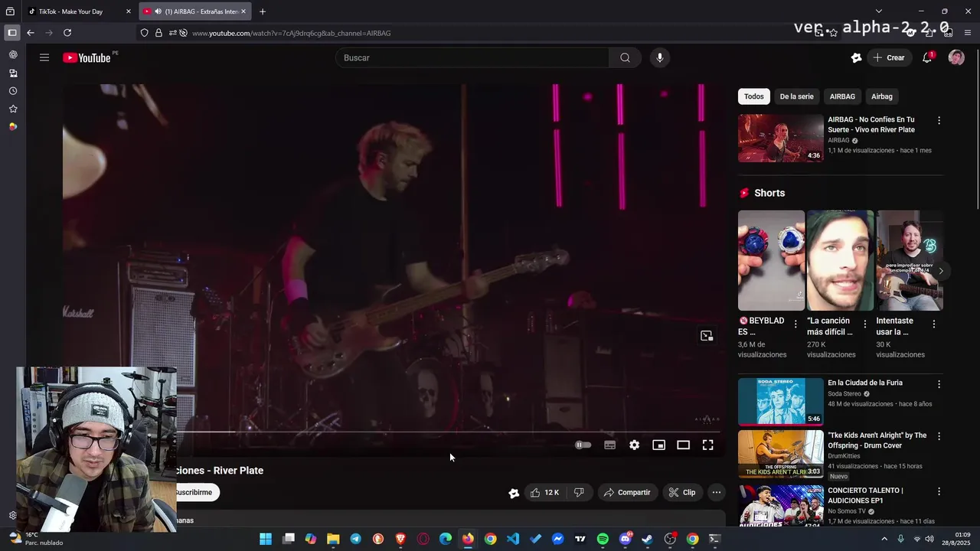
Task: Seek using the video progress bar
Action: point(450,432)
